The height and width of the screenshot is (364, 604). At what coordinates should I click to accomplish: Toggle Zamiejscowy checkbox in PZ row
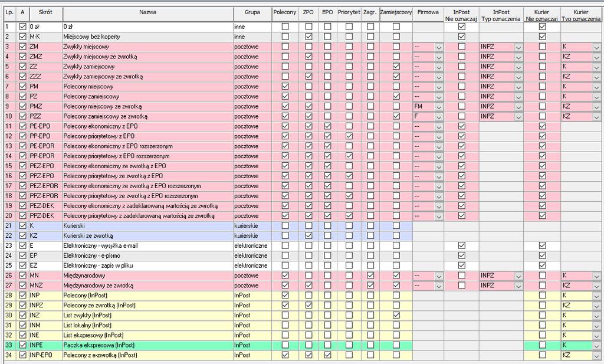tap(396, 96)
